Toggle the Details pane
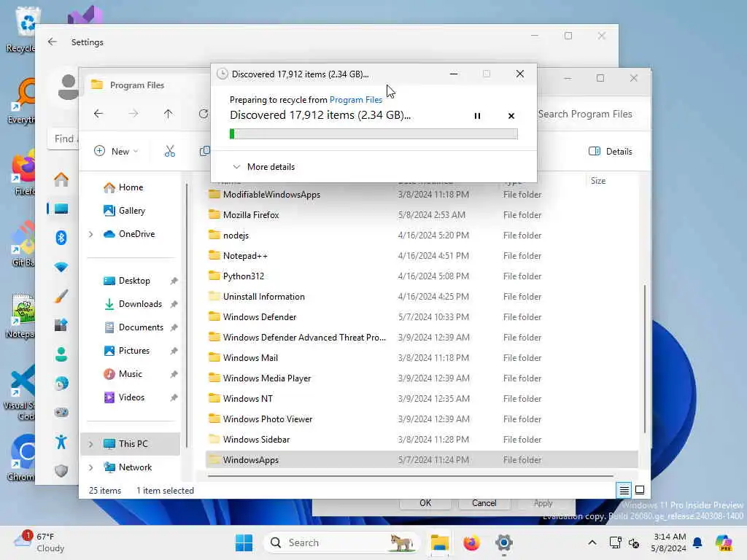The width and height of the screenshot is (747, 560). (x=611, y=151)
